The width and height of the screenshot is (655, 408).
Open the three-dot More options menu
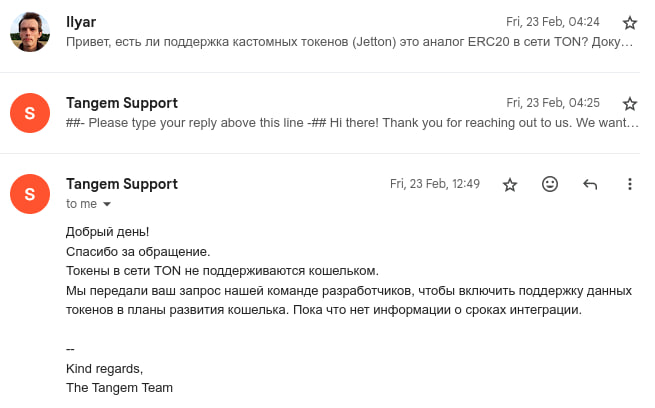pos(629,184)
